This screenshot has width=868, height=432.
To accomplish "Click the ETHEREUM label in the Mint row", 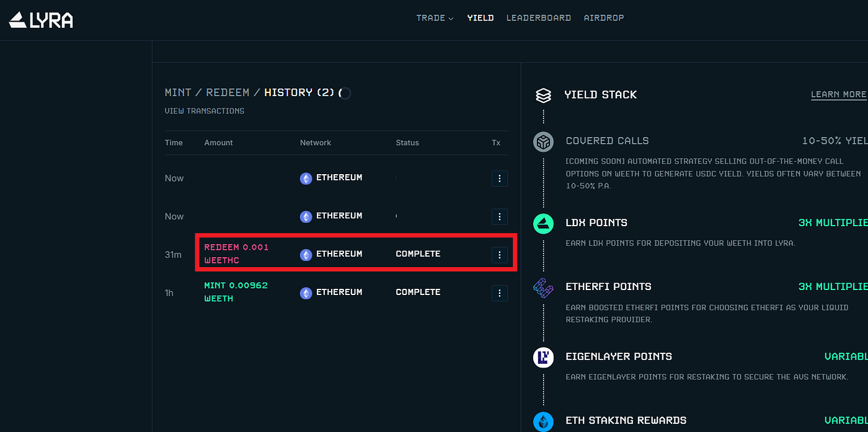I will tap(339, 293).
